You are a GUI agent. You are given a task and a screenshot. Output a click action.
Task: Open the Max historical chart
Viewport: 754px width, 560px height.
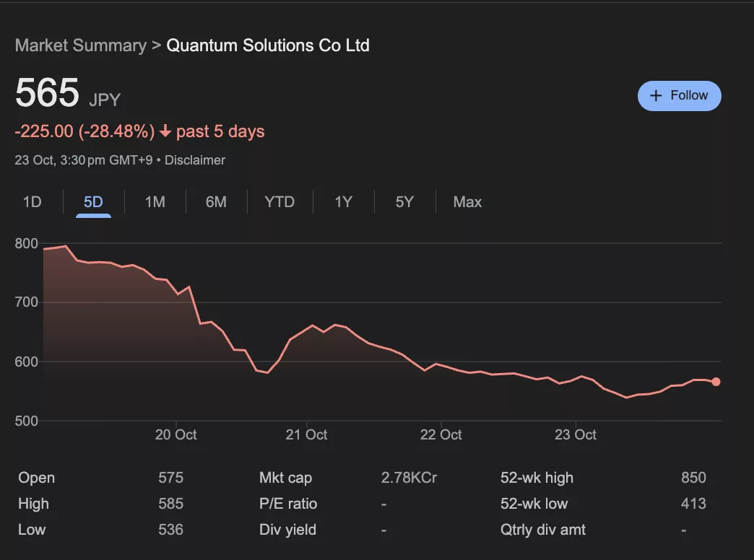tap(467, 202)
